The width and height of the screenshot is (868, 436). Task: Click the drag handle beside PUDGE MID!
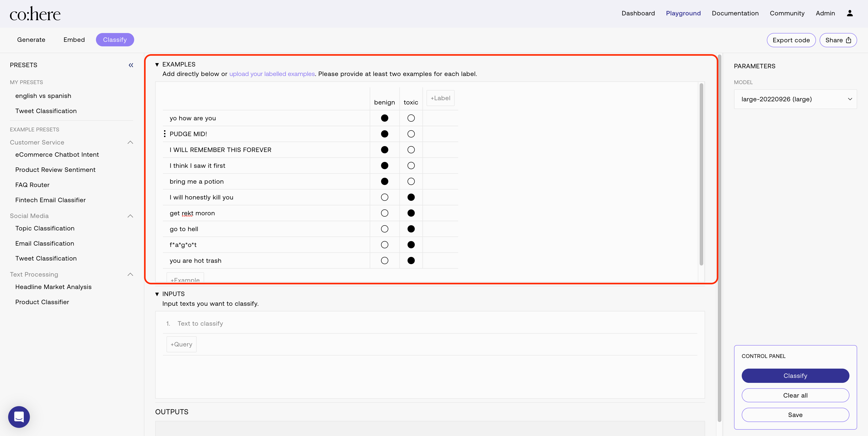(x=165, y=134)
